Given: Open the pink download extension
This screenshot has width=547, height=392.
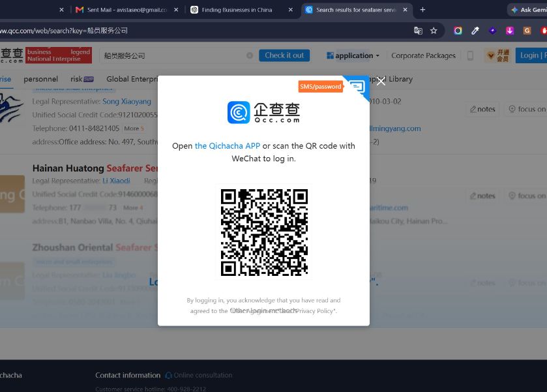Looking at the screenshot, I should (510, 31).
